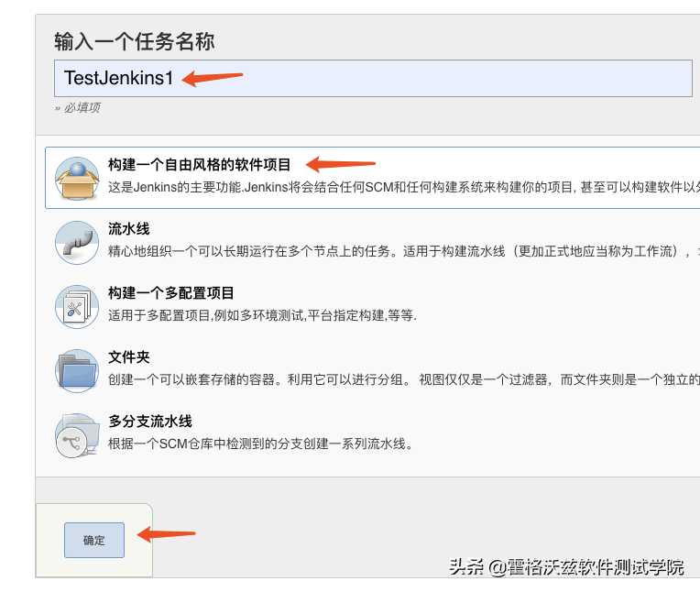700x592 pixels.
Task: Click the description starting 适用于多配置项目
Action: pyautogui.click(x=262, y=315)
